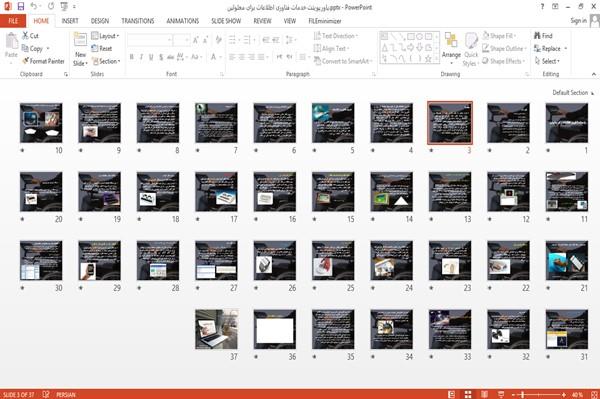The width and height of the screenshot is (600, 399).
Task: Collapse the ribbon with the arrow
Action: pos(593,74)
